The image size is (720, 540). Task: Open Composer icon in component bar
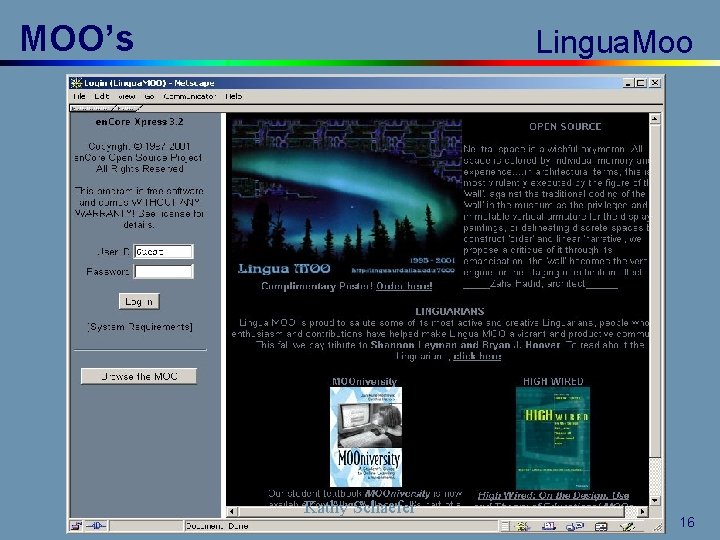click(x=627, y=526)
